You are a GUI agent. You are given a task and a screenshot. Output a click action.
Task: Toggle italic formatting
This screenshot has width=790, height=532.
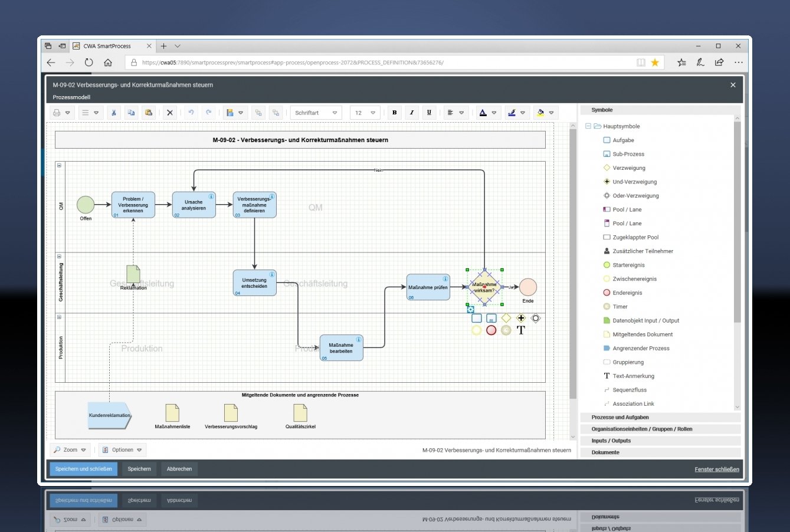(411, 112)
